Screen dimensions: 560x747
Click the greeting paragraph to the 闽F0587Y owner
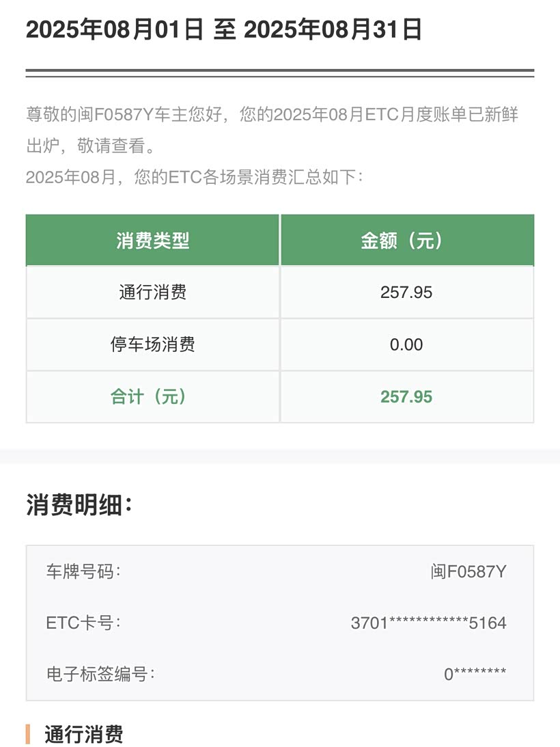tap(272, 130)
